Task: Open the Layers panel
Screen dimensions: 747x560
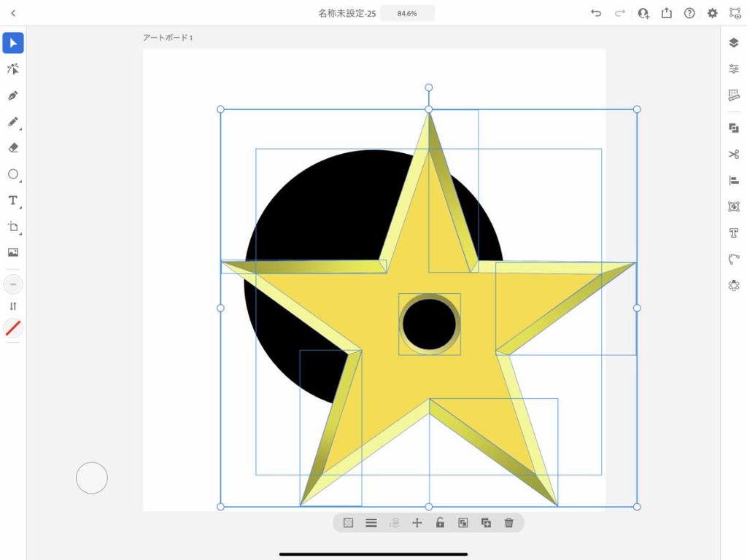Action: [734, 43]
